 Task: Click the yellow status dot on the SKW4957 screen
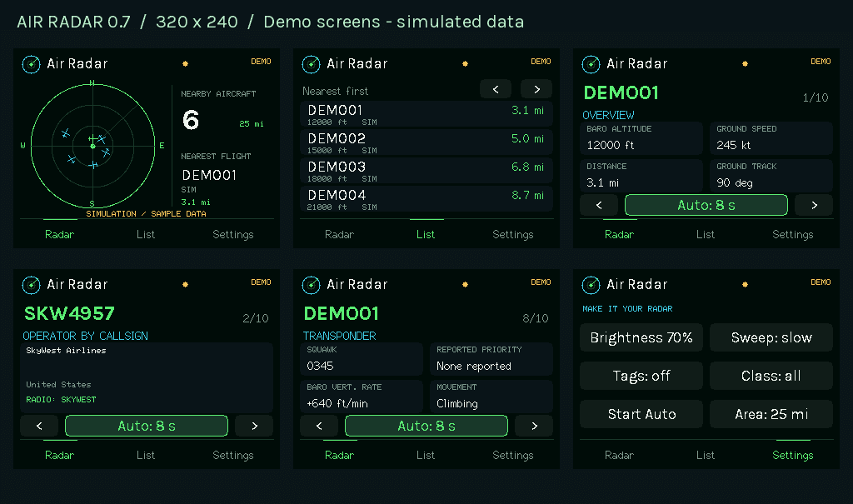pyautogui.click(x=186, y=284)
